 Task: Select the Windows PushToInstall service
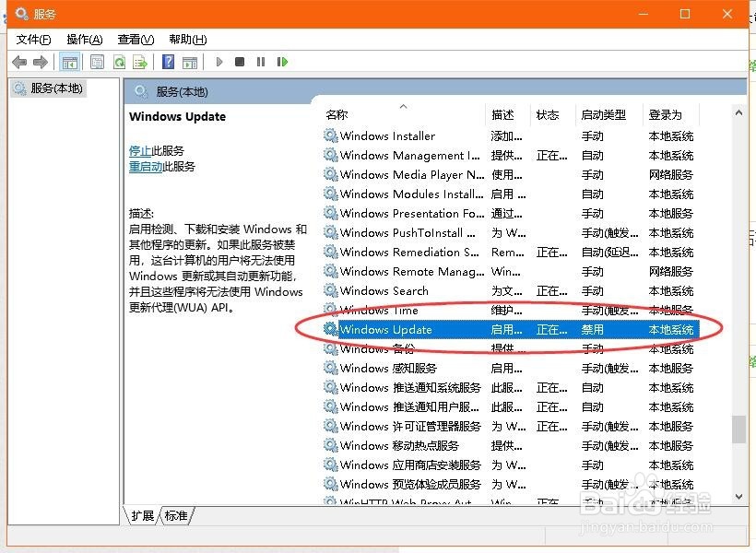point(510,232)
